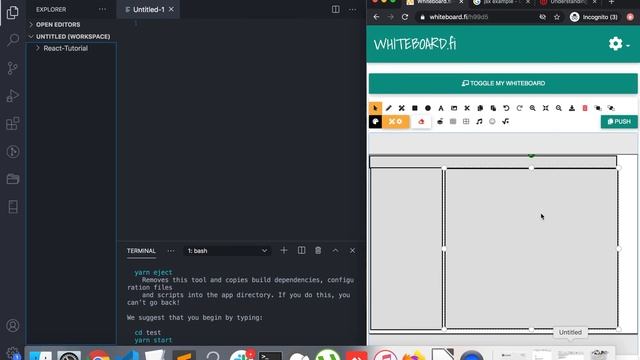The height and width of the screenshot is (360, 640).
Task: Split the VS Code editor right
Action: 336,9
